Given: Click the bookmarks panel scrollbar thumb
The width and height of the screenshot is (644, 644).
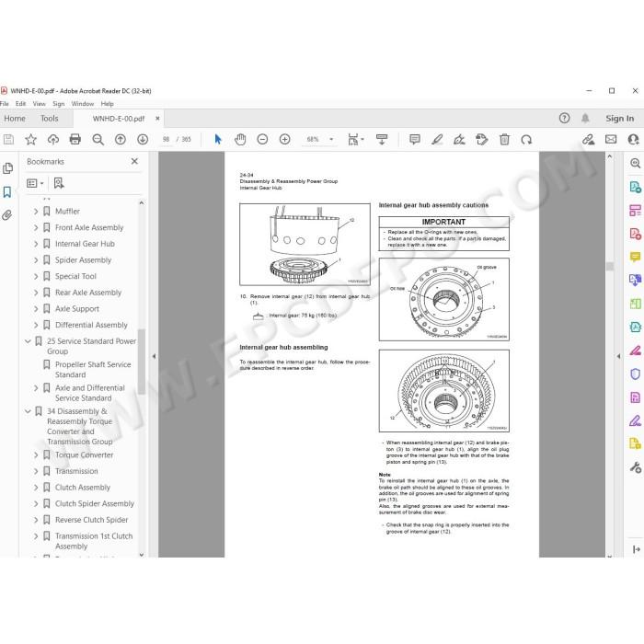Looking at the screenshot, I should click(142, 362).
